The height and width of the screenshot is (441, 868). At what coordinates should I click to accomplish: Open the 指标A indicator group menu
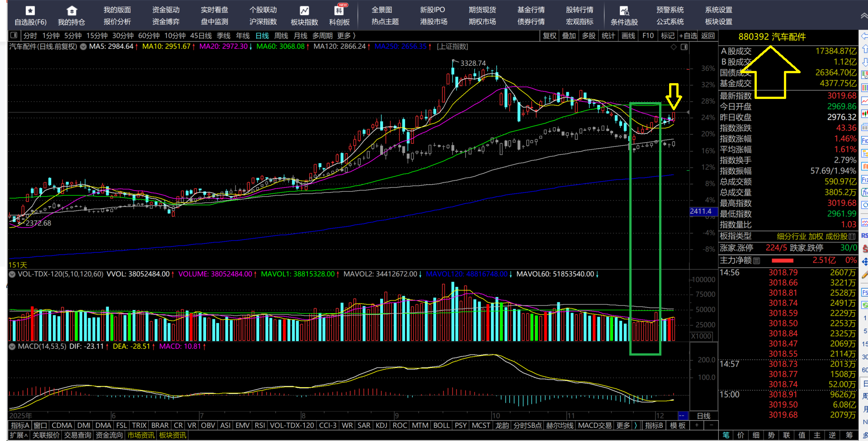[20, 425]
